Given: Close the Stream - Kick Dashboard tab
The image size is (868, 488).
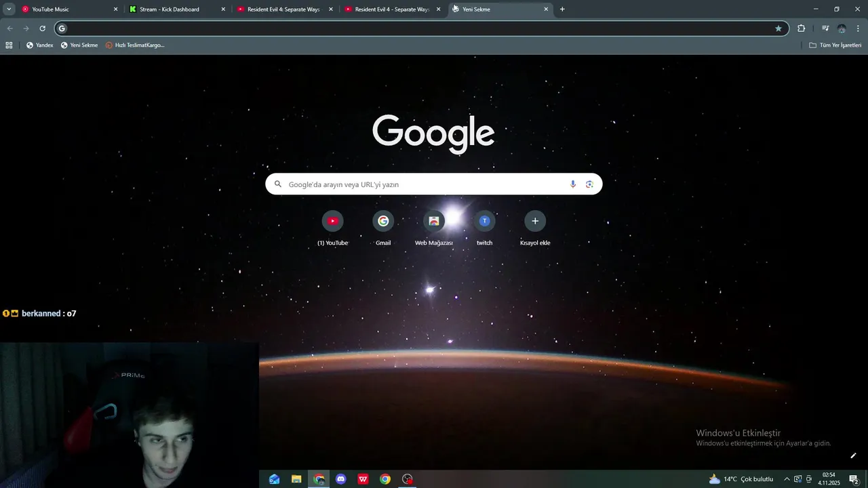Looking at the screenshot, I should [x=223, y=9].
